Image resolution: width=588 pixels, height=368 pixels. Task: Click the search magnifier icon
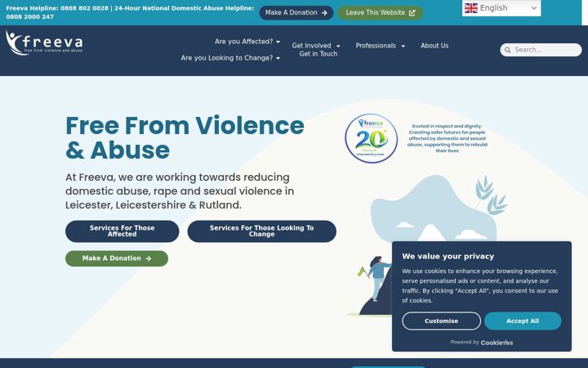[x=508, y=50]
